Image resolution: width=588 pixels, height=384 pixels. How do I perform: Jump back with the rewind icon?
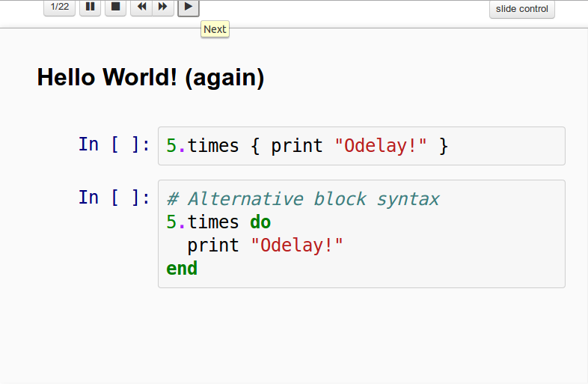[141, 7]
